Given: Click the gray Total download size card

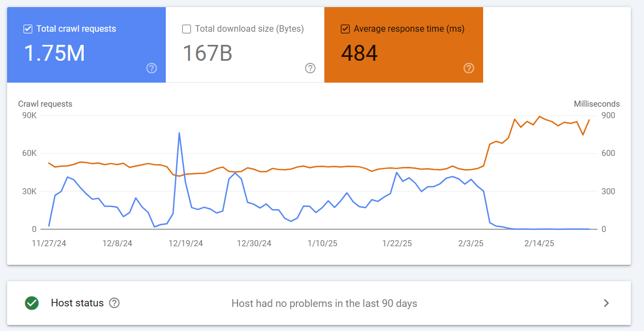Looking at the screenshot, I should [x=245, y=45].
